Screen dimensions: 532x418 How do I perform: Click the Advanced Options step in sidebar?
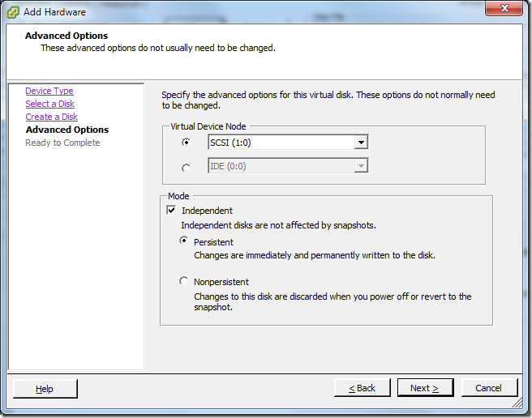pyautogui.click(x=67, y=130)
